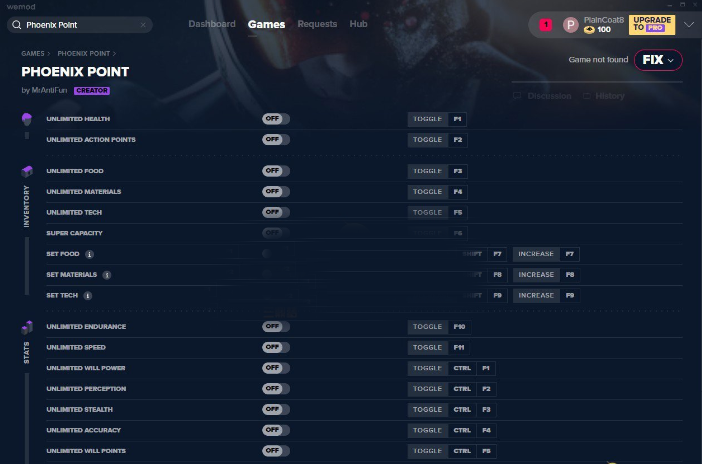Click the Phoenix Point search field

(80, 25)
